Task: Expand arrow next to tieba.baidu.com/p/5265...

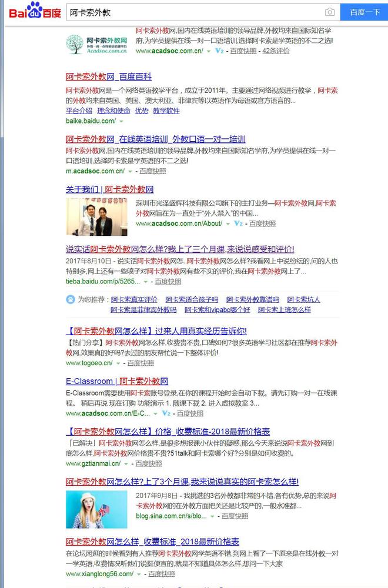Action: [145, 282]
